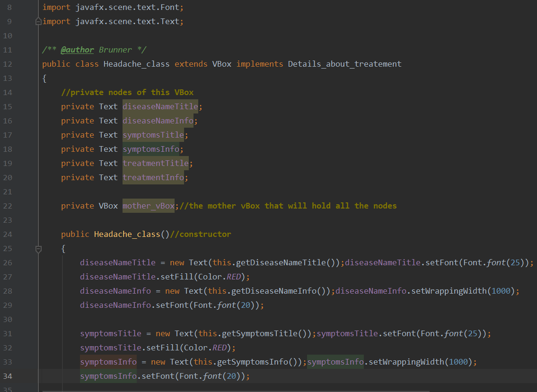Click the treatmentTitle field declaration
537x392 pixels.
tap(156, 163)
